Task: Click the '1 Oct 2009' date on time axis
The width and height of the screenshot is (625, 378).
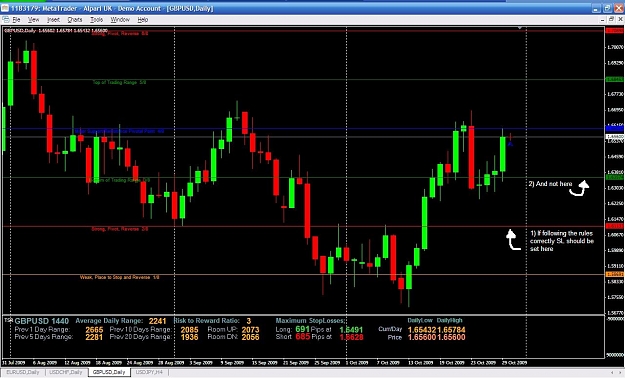Action: tap(358, 363)
